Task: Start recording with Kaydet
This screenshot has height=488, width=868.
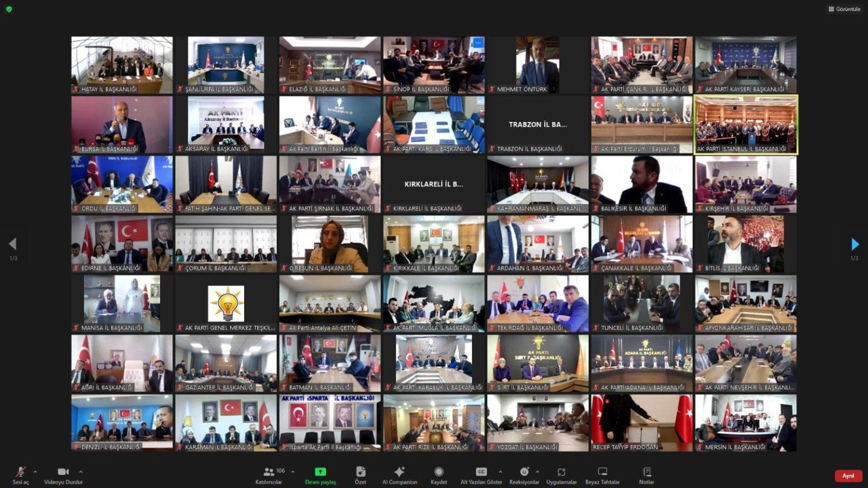Action: pos(439,476)
